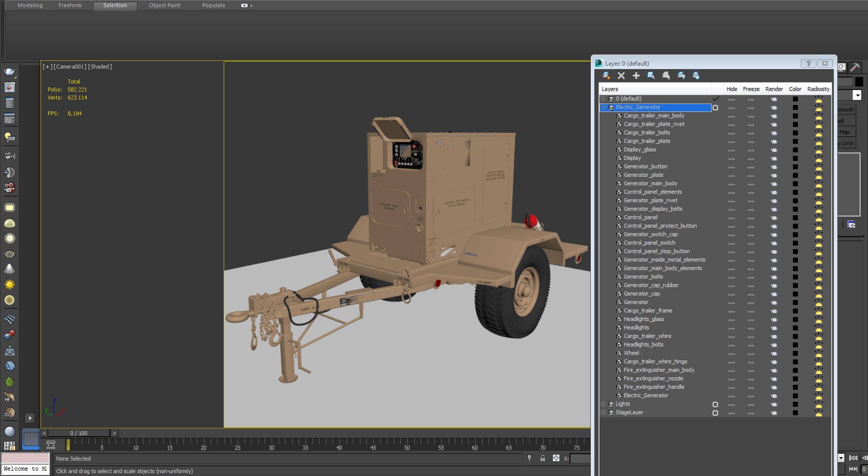Freeze/unfreeze all layers toolbar icon
Viewport: 868px width, 476px height.
tap(696, 75)
